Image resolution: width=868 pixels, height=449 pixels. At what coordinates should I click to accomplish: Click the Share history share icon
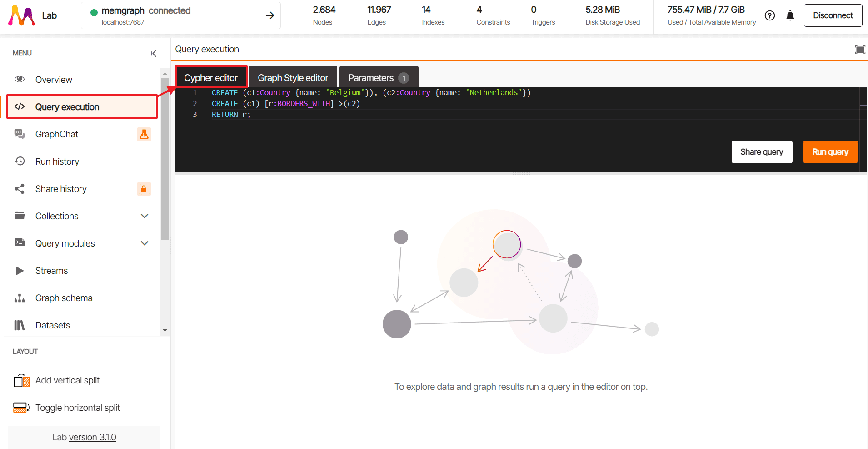[20, 188]
